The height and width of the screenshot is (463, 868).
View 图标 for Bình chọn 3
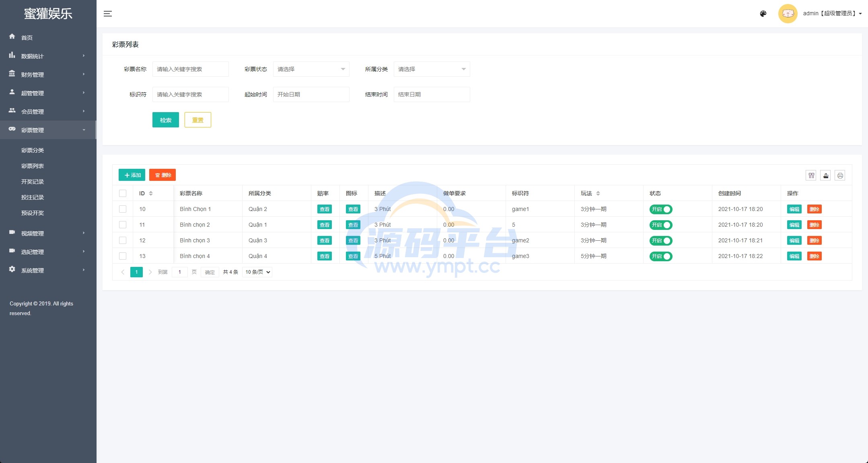(x=353, y=240)
